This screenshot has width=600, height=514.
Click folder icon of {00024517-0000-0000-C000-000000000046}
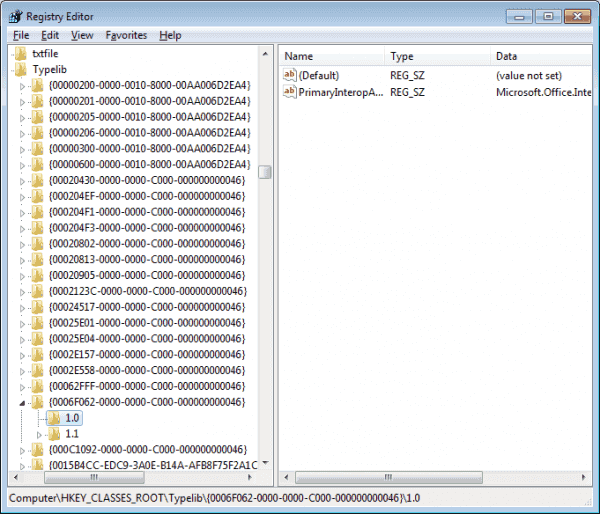(x=38, y=307)
